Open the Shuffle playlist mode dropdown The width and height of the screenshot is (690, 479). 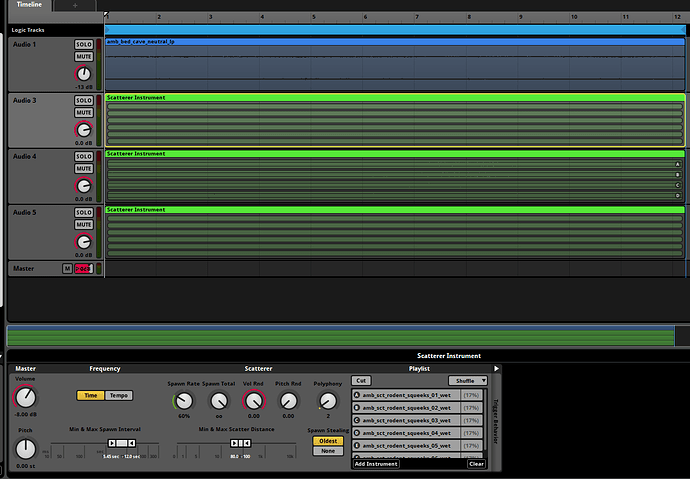(468, 380)
